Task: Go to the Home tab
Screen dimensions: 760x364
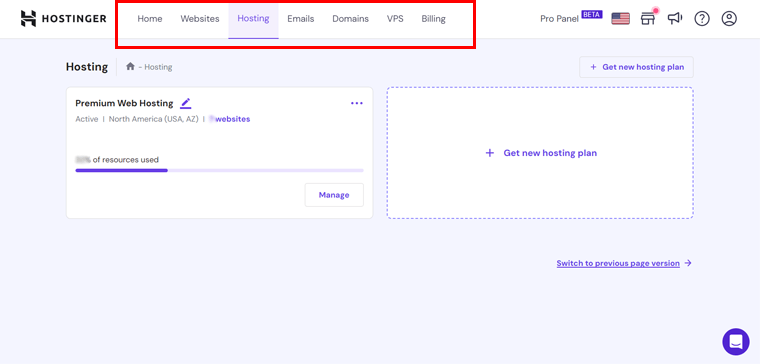Action: (x=150, y=19)
